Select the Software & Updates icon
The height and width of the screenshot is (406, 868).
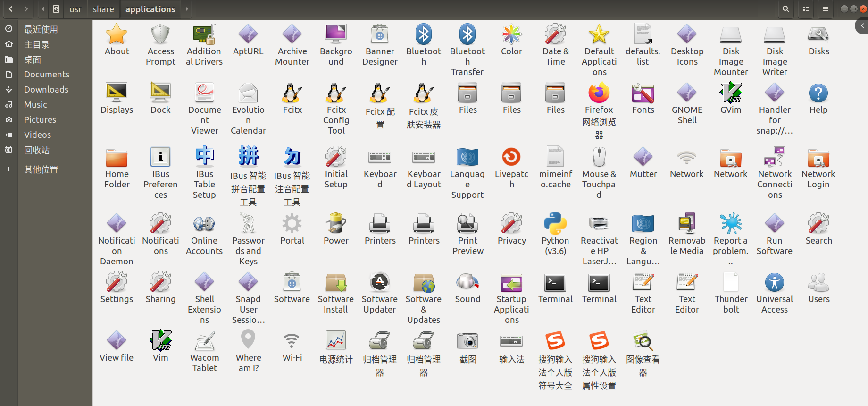point(424,282)
